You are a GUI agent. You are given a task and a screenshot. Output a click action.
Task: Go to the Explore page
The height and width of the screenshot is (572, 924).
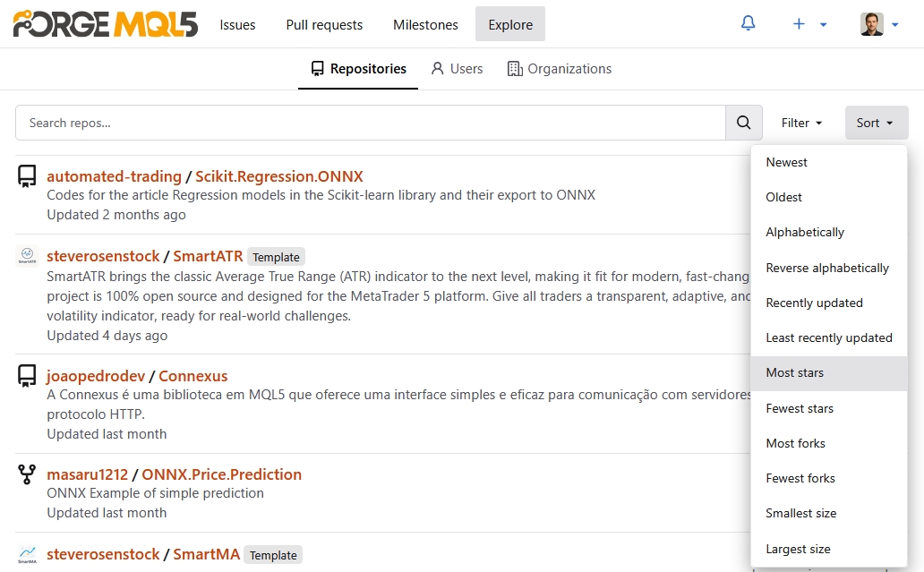pos(510,24)
